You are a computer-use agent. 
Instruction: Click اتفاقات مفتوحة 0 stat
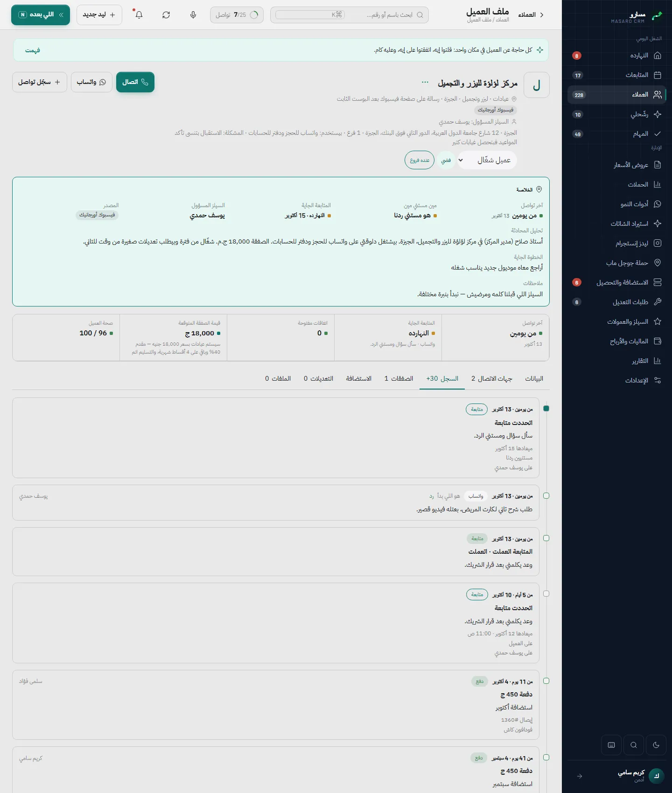coord(281,337)
